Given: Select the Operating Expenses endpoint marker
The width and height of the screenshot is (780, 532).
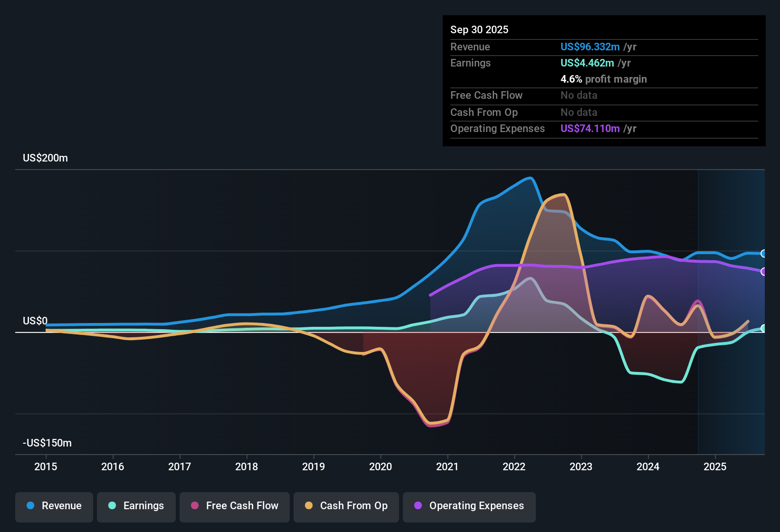Looking at the screenshot, I should (764, 272).
